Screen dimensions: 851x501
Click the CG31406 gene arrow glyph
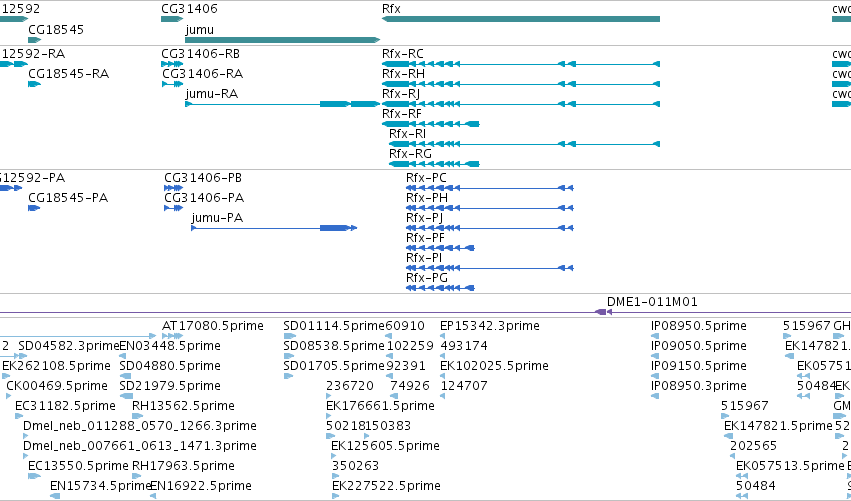click(172, 19)
